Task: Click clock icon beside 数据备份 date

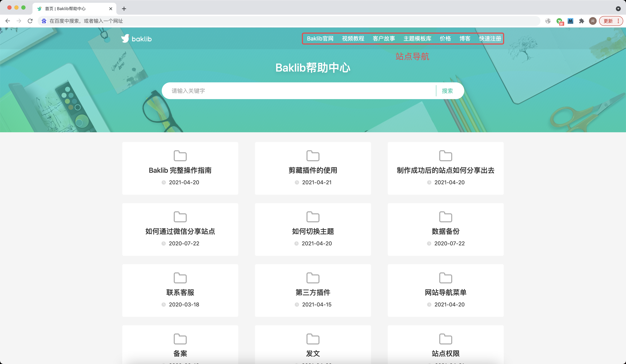Action: pyautogui.click(x=429, y=243)
